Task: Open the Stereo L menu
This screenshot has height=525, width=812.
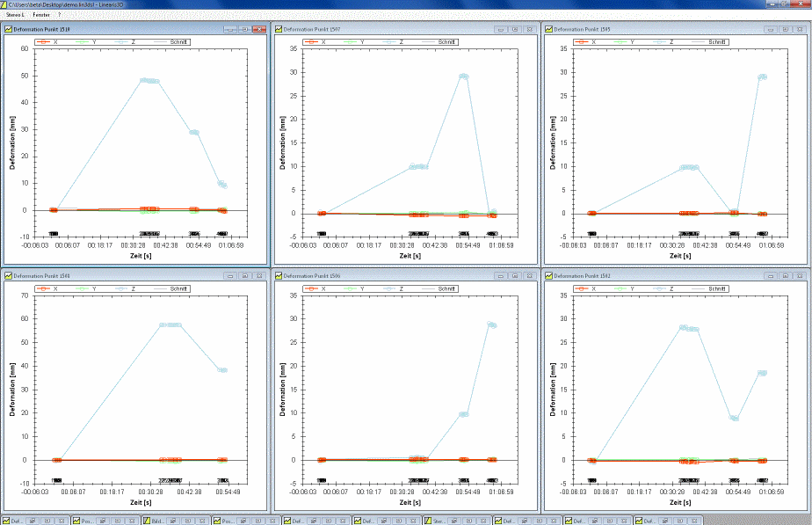Action: tap(16, 15)
